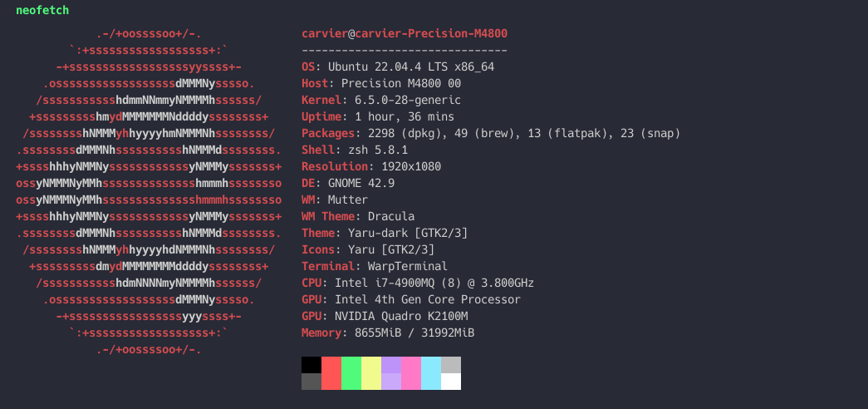Click the white swatch in bottom row
The width and height of the screenshot is (868, 409).
450,382
